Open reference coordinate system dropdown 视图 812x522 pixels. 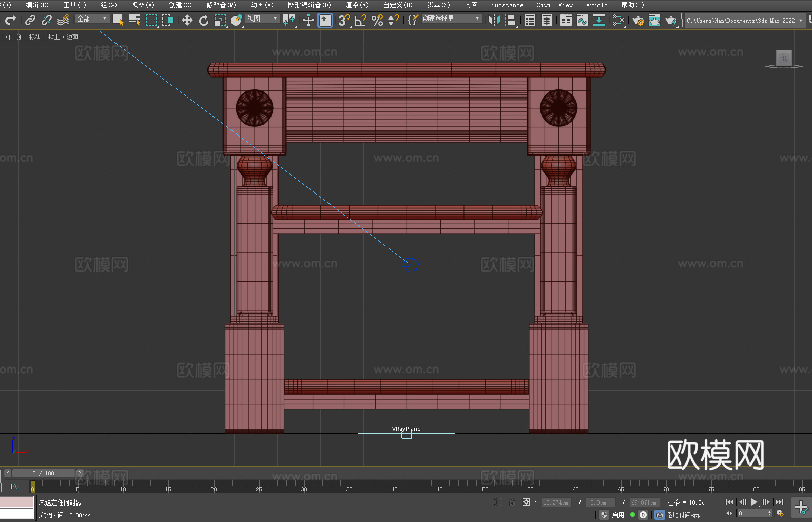pyautogui.click(x=262, y=18)
